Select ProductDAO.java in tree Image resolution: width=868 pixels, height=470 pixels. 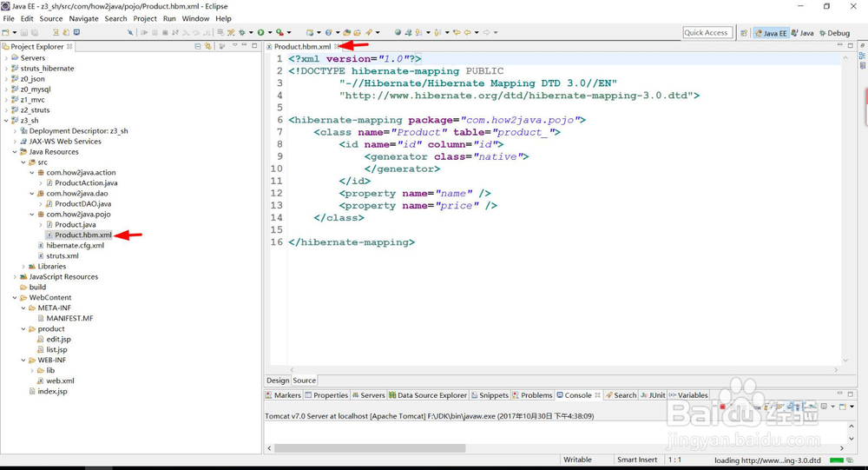pos(82,203)
